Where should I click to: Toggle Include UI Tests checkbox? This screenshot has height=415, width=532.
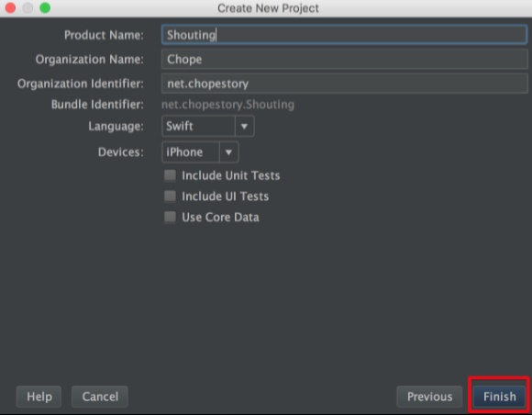point(170,196)
